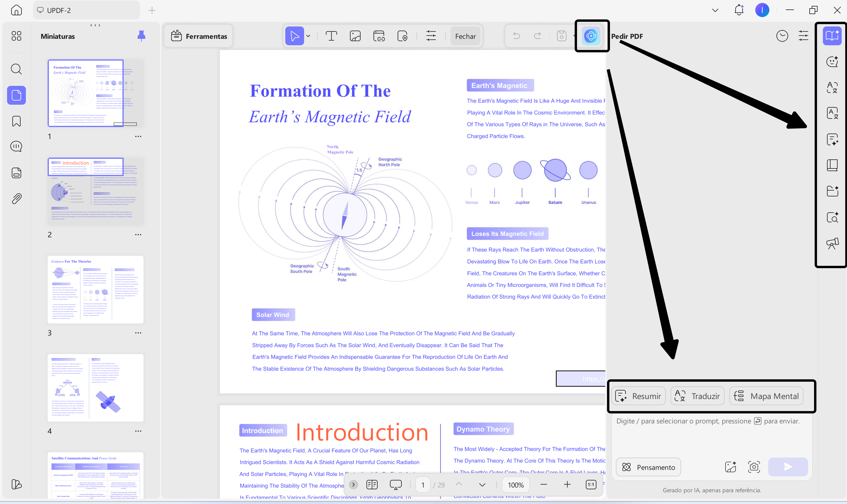Select the page 3 thumbnail

(95, 289)
